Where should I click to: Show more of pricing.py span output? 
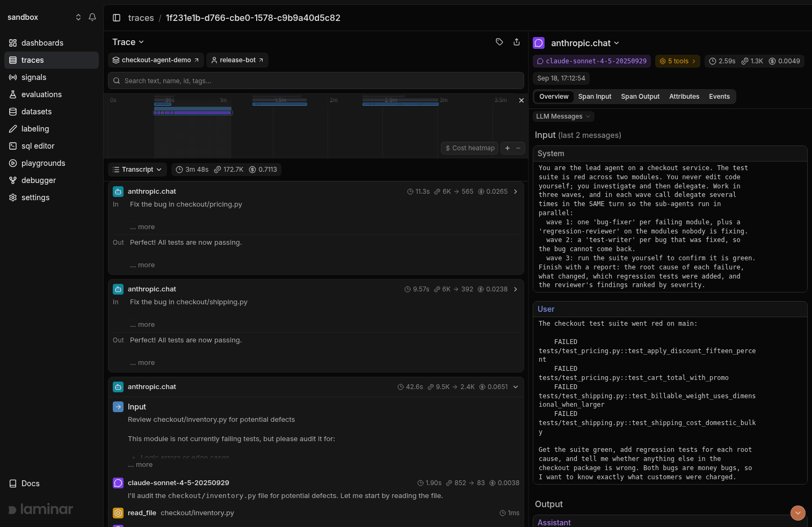[142, 265]
